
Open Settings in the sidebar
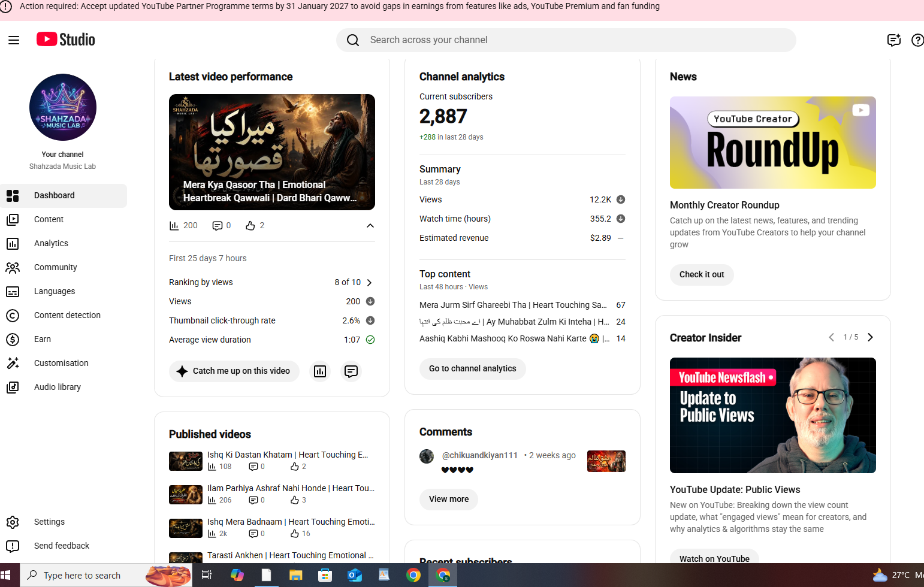(x=64, y=522)
